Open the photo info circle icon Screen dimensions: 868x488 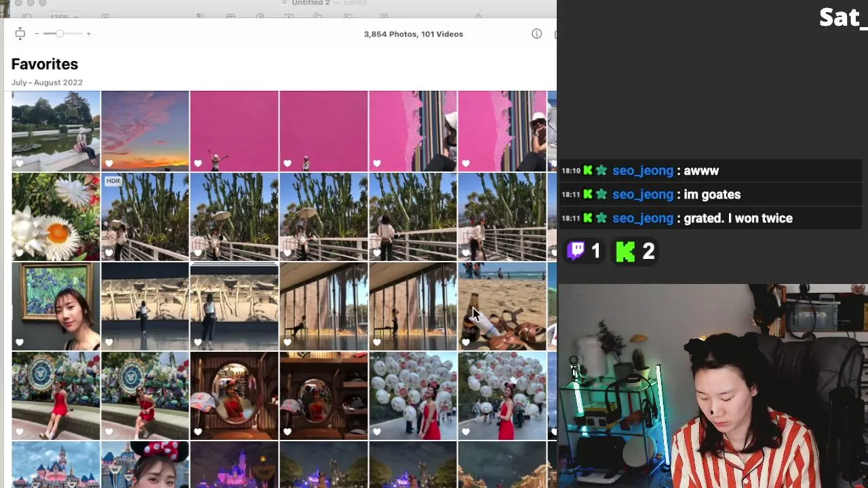536,34
